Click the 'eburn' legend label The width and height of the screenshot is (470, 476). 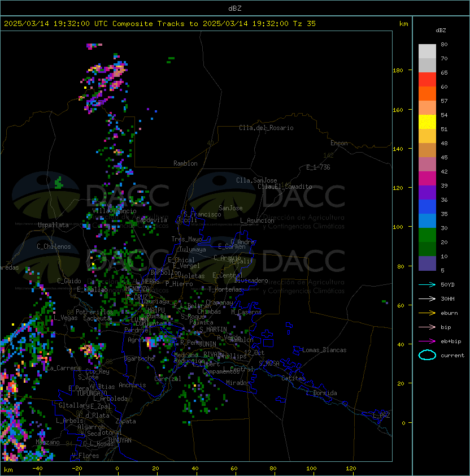click(449, 313)
